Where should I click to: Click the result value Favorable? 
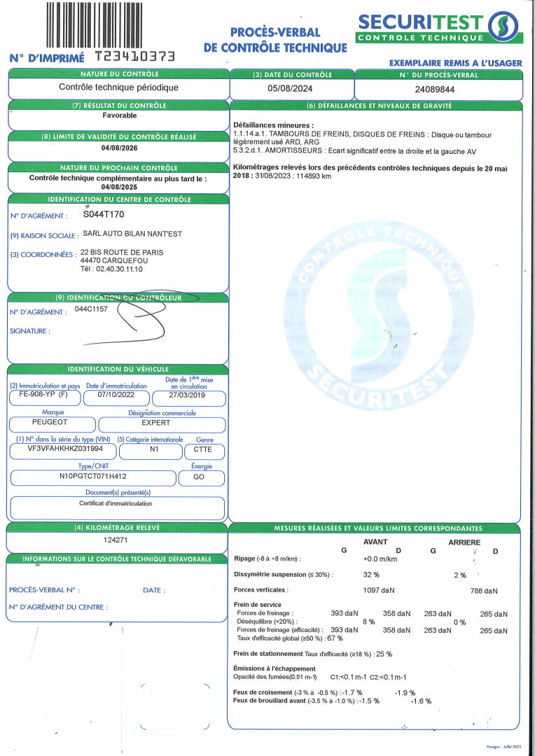(120, 115)
